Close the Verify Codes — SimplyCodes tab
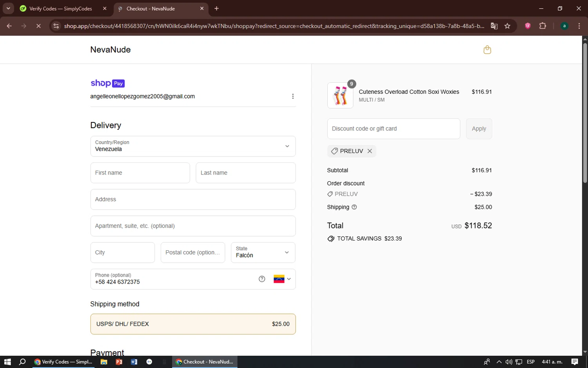This screenshot has width=588, height=368. tap(105, 8)
